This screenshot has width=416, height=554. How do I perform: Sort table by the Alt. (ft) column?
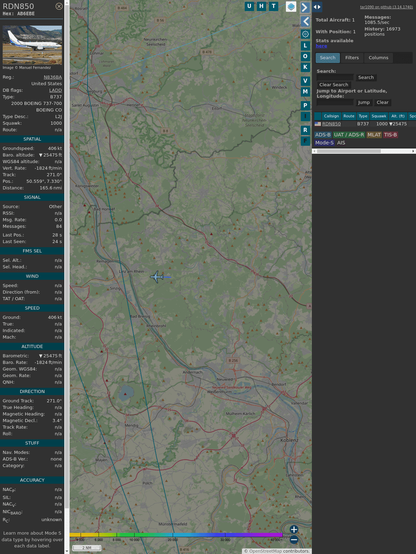(398, 116)
